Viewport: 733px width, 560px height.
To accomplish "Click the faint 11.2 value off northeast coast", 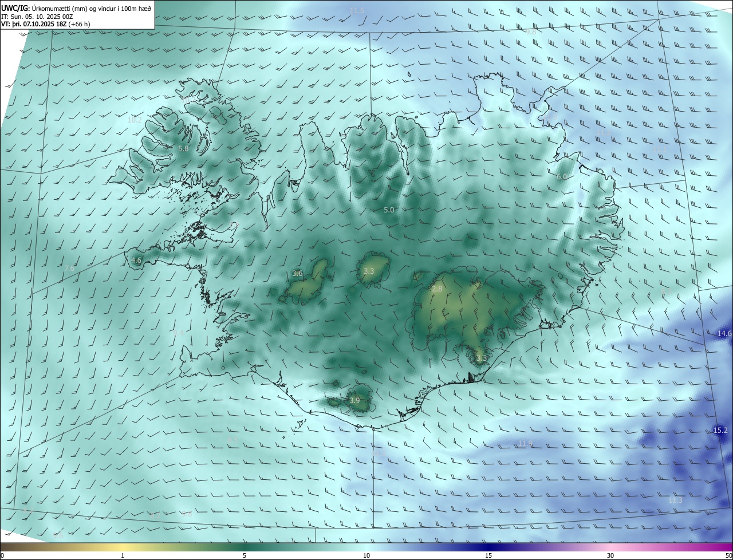I will pyautogui.click(x=604, y=132).
